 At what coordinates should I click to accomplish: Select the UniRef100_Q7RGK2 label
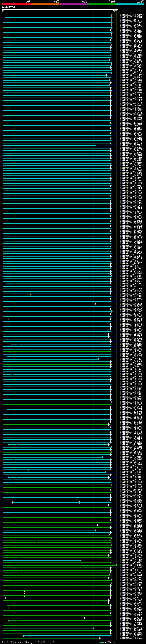(131, 586)
